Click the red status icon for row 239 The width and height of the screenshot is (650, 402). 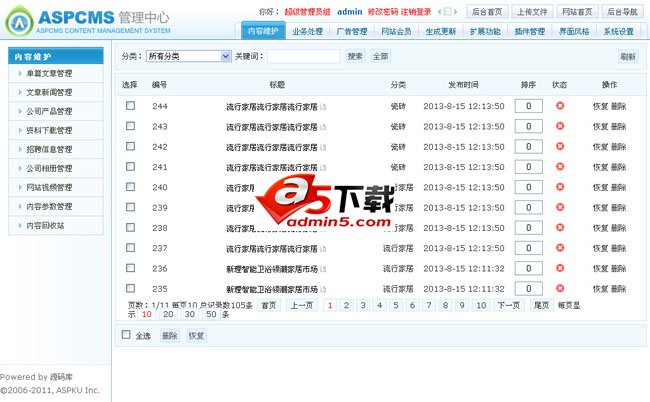pos(560,207)
